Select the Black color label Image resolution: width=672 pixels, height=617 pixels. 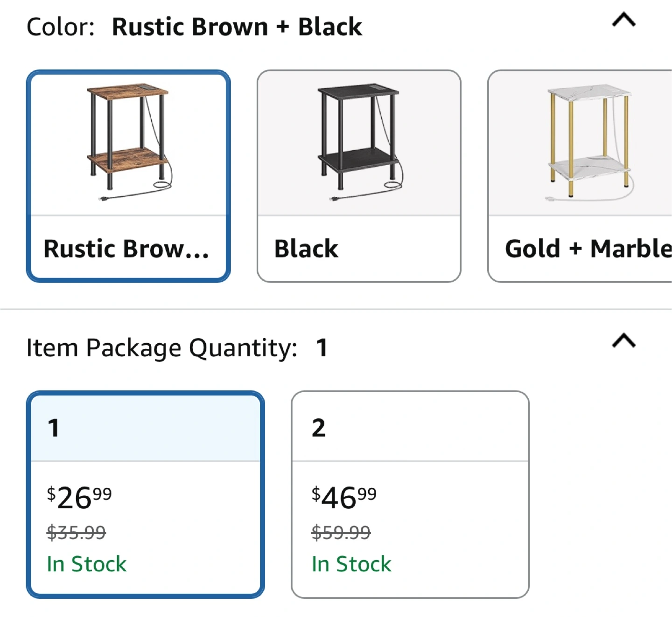tap(306, 249)
